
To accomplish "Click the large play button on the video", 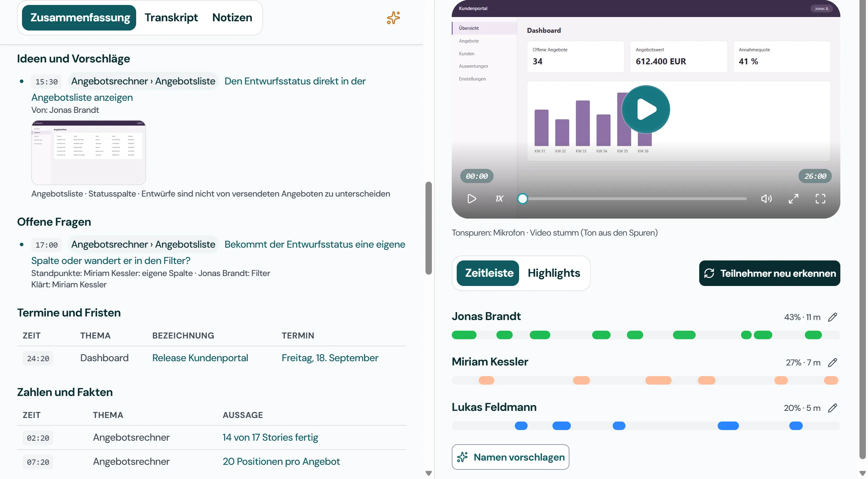I will tap(646, 110).
